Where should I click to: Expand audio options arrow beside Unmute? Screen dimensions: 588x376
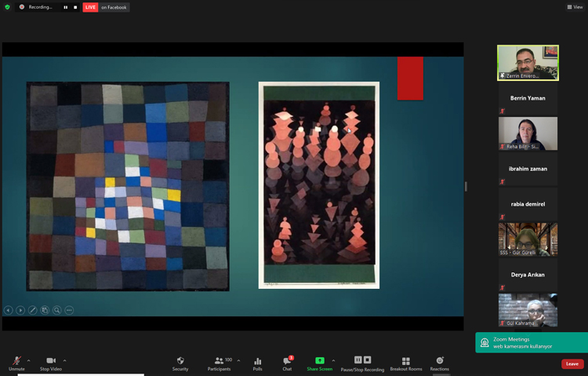tap(29, 360)
